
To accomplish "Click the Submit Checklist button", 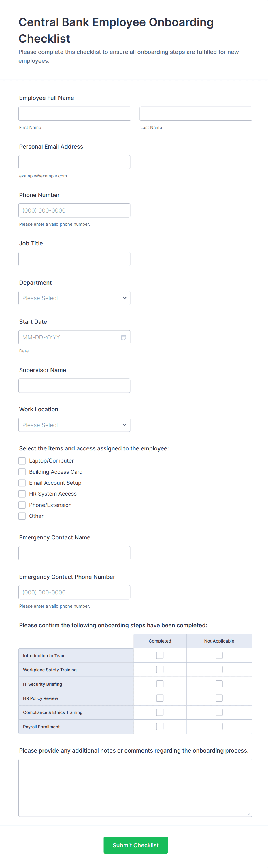I will pos(135,845).
